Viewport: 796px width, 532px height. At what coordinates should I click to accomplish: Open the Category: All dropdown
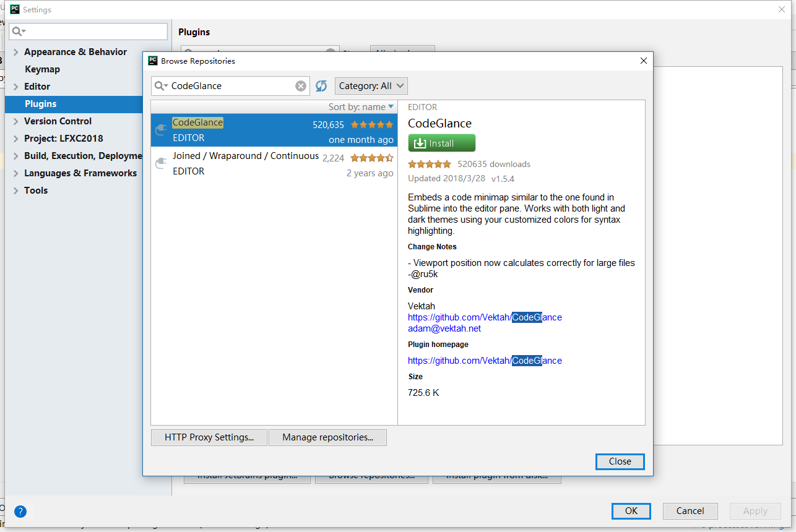[x=371, y=86]
